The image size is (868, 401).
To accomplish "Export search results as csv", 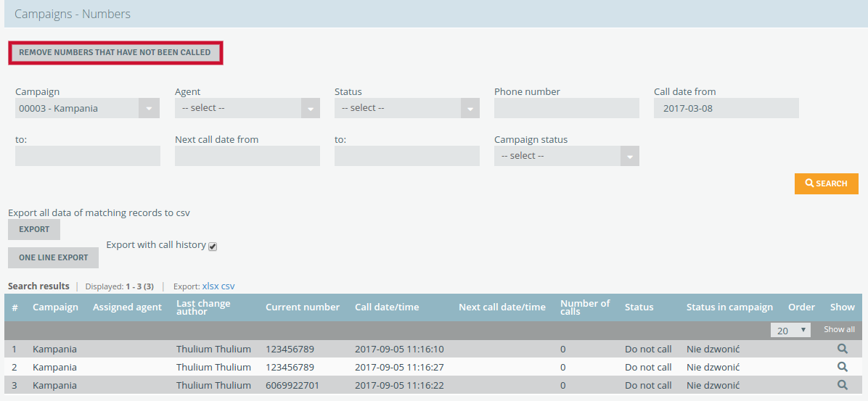I will coord(228,286).
